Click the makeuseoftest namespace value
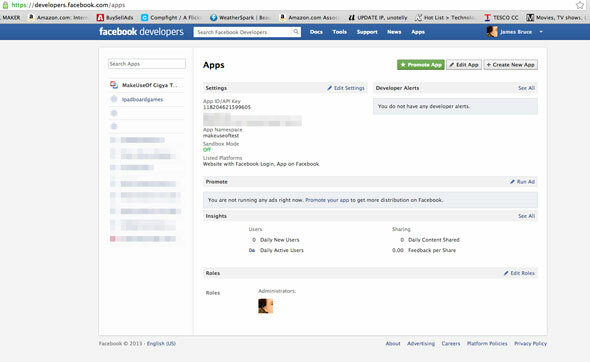590x362 pixels. coord(221,135)
